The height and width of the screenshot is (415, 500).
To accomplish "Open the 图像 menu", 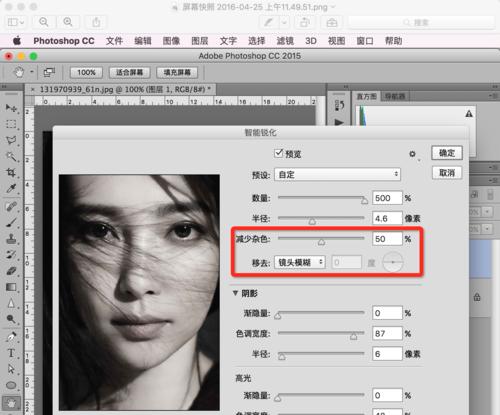I will tap(171, 41).
